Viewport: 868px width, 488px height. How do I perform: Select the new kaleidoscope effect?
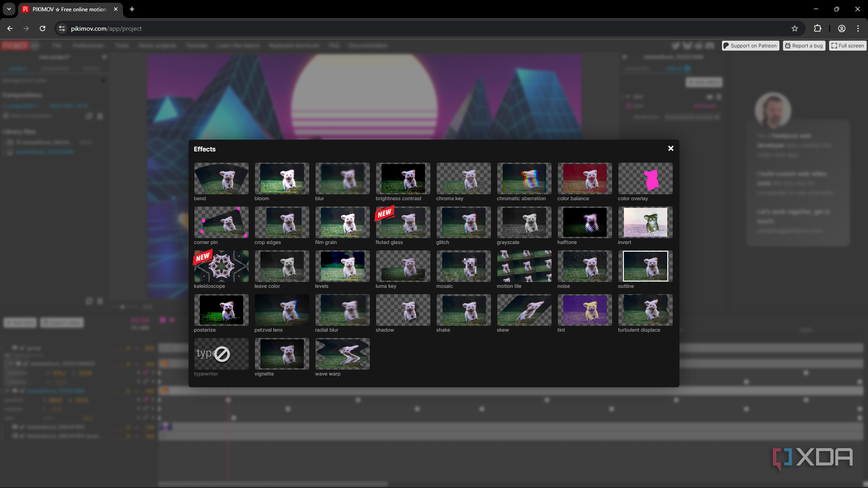(x=221, y=266)
